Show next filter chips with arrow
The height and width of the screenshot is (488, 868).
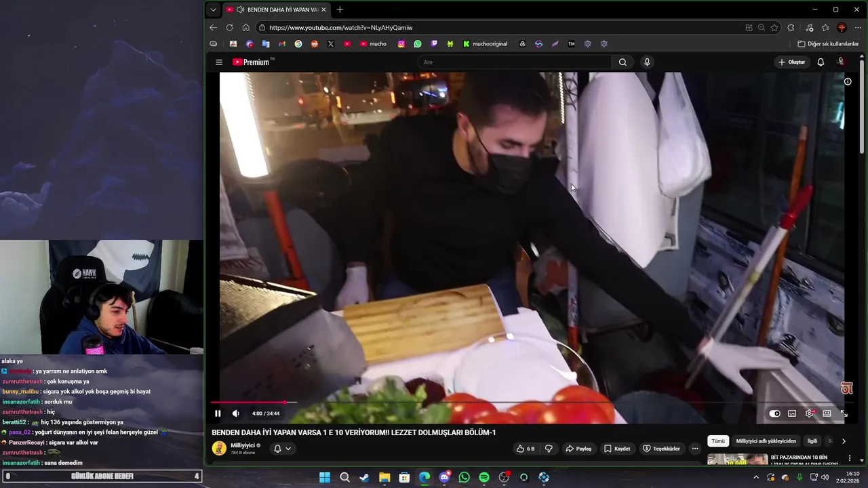[844, 441]
